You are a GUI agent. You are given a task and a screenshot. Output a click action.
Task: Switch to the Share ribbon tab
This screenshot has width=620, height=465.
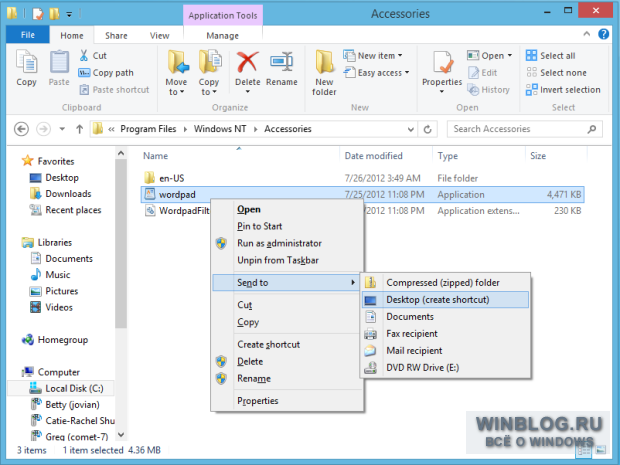click(x=116, y=36)
